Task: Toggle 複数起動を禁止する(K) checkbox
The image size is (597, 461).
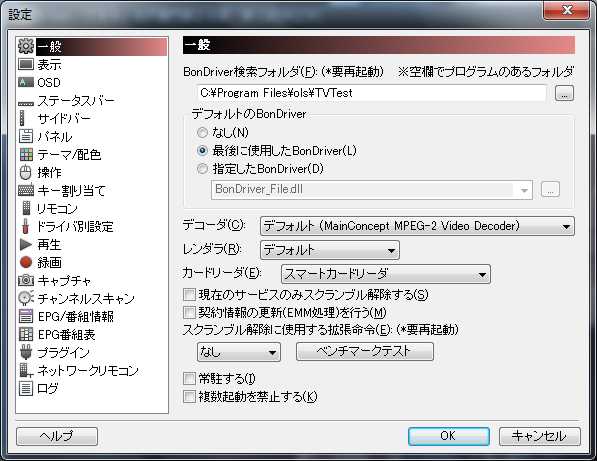Action: point(189,397)
